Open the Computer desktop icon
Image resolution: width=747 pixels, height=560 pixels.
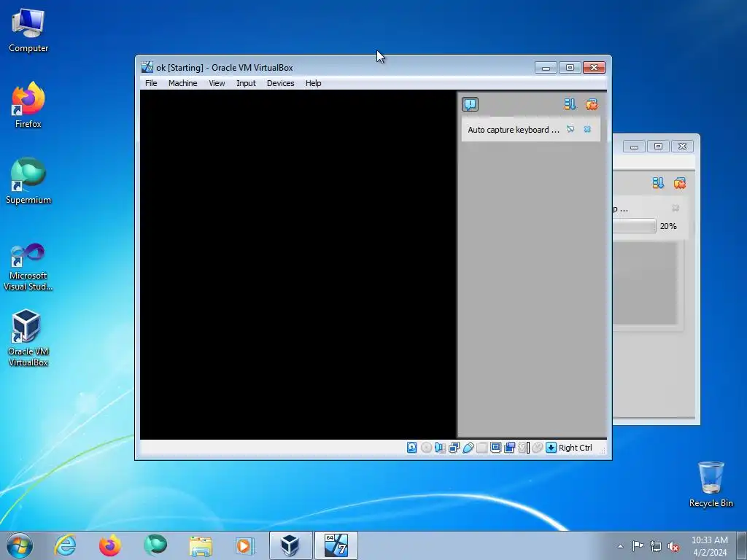click(x=28, y=31)
